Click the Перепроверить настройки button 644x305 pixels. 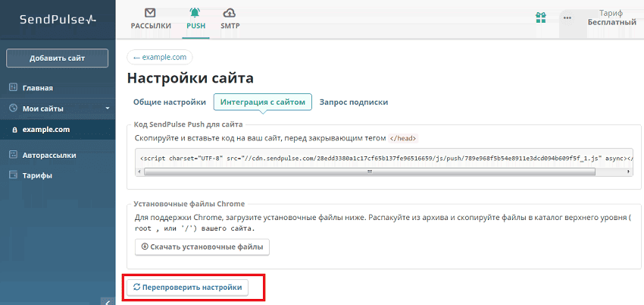click(187, 288)
